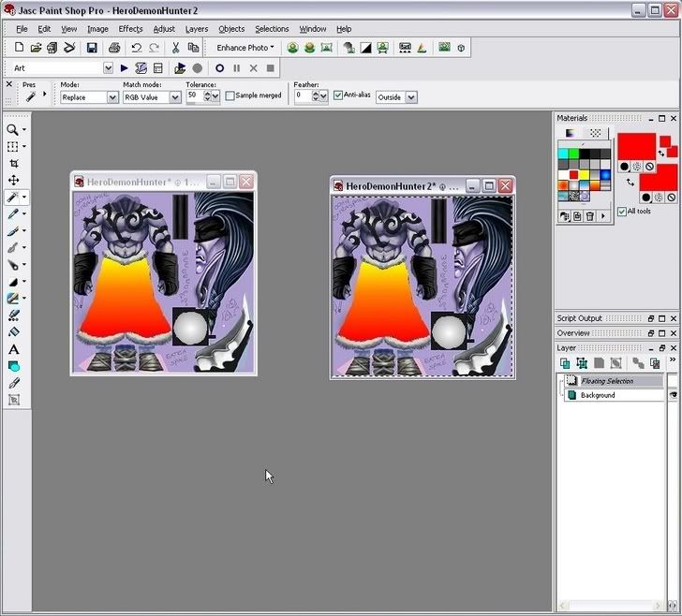Print the image

(114, 48)
